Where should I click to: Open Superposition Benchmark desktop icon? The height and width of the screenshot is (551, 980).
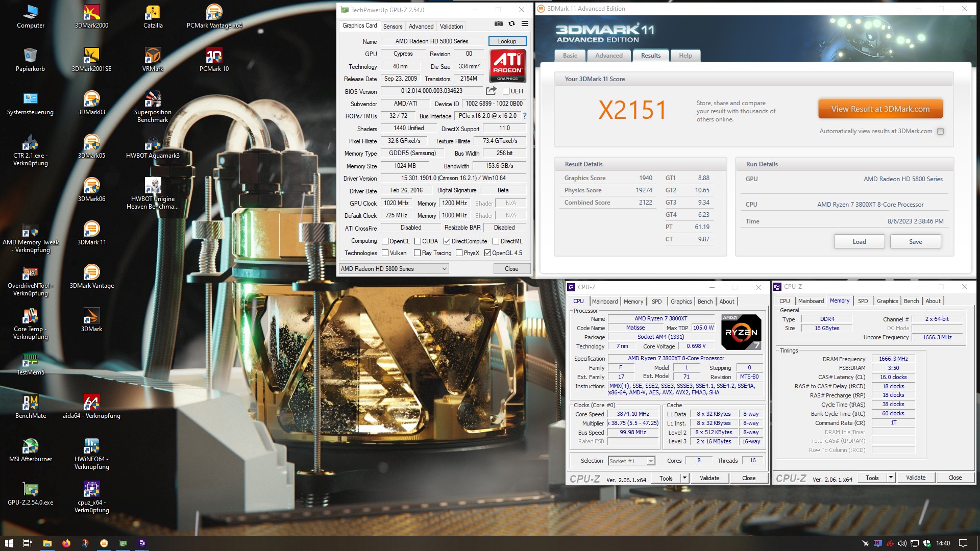(x=153, y=107)
